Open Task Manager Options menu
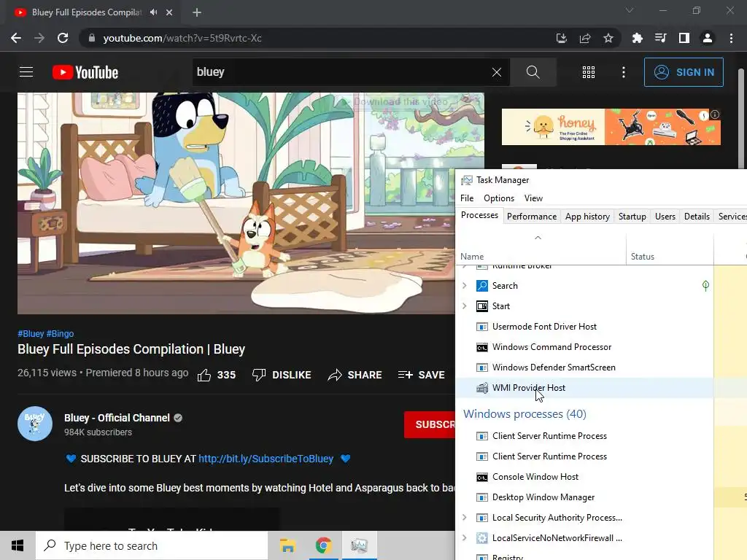Viewport: 747px width, 560px height. (499, 198)
